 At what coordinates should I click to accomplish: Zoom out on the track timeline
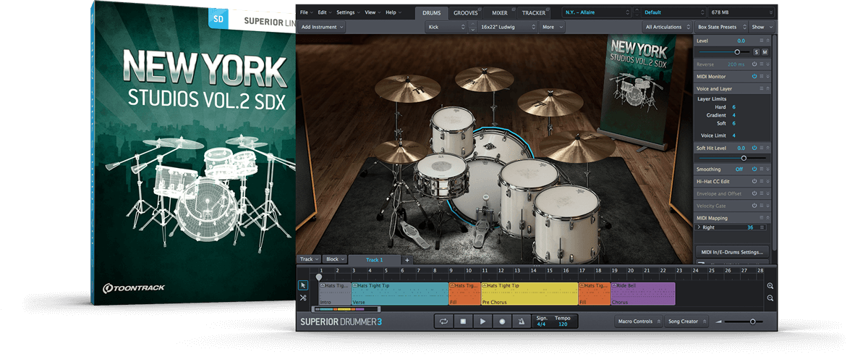tap(770, 298)
